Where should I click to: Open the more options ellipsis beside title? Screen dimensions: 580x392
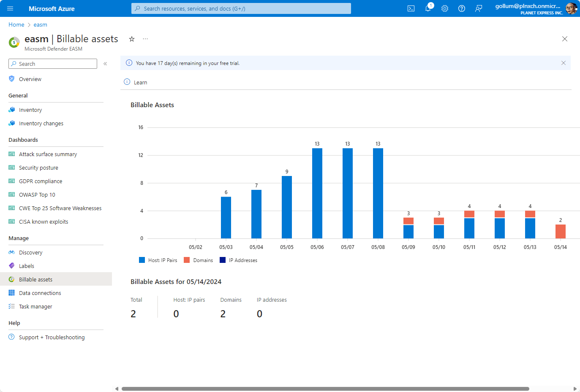click(145, 39)
